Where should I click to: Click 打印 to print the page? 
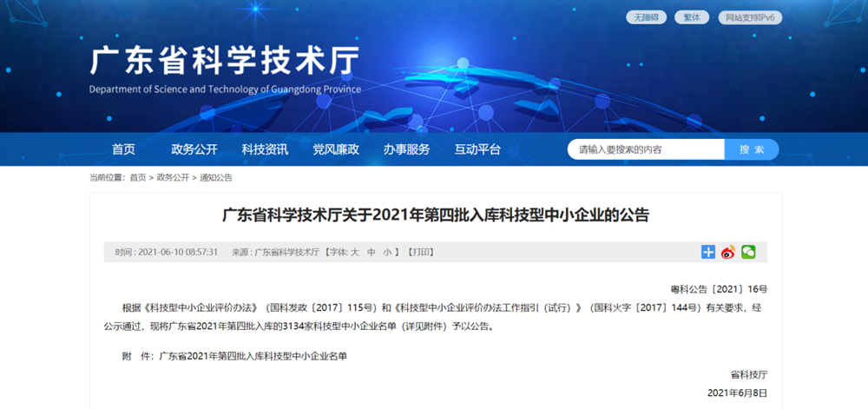(420, 253)
